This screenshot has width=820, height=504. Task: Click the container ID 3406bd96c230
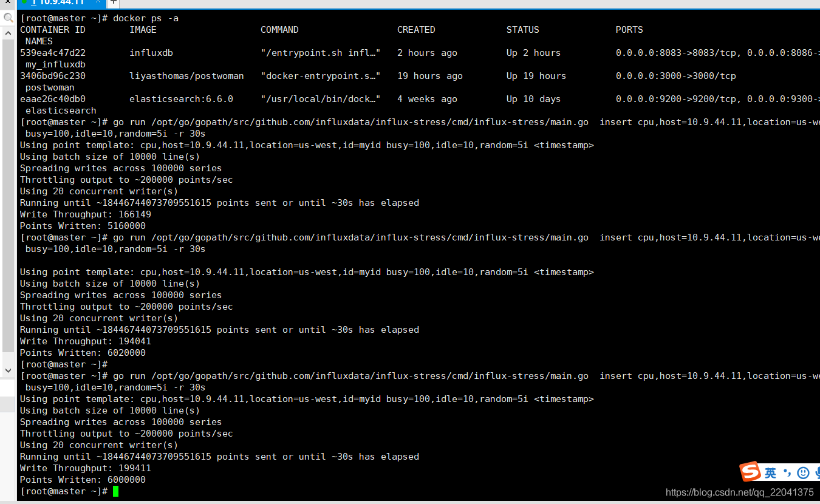53,76
